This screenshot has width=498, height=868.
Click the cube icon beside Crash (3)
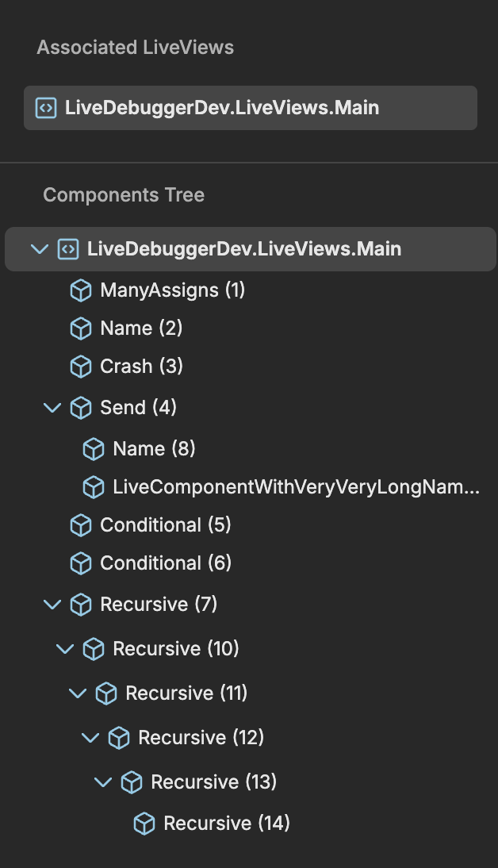point(81,367)
